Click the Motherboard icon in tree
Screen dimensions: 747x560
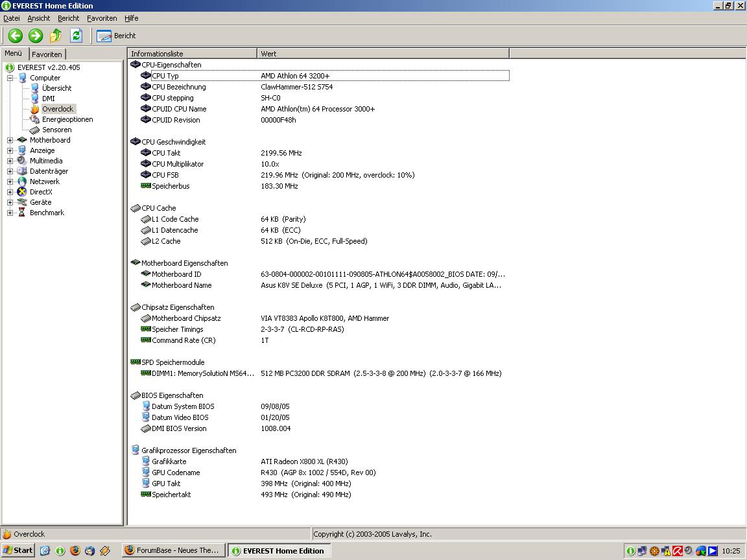pyautogui.click(x=22, y=140)
